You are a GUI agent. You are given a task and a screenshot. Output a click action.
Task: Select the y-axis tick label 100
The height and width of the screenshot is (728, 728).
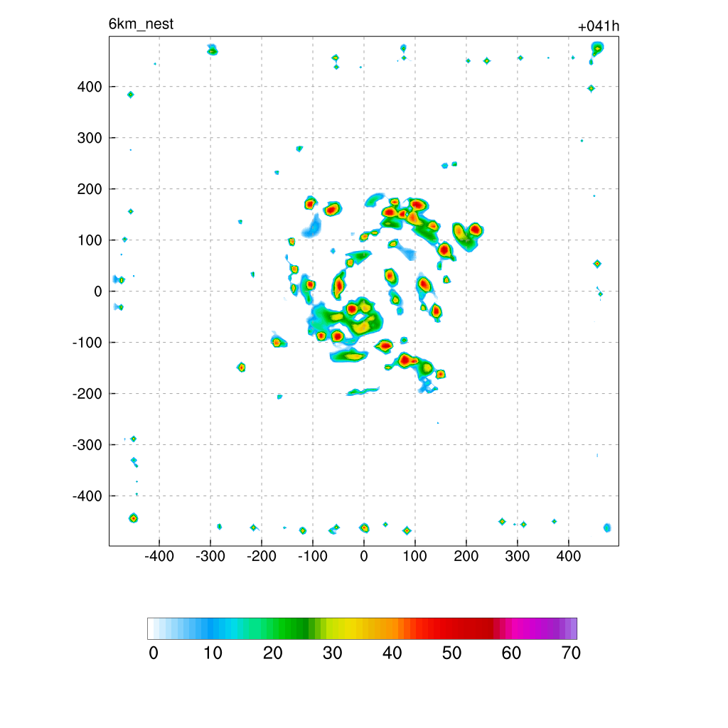click(90, 240)
